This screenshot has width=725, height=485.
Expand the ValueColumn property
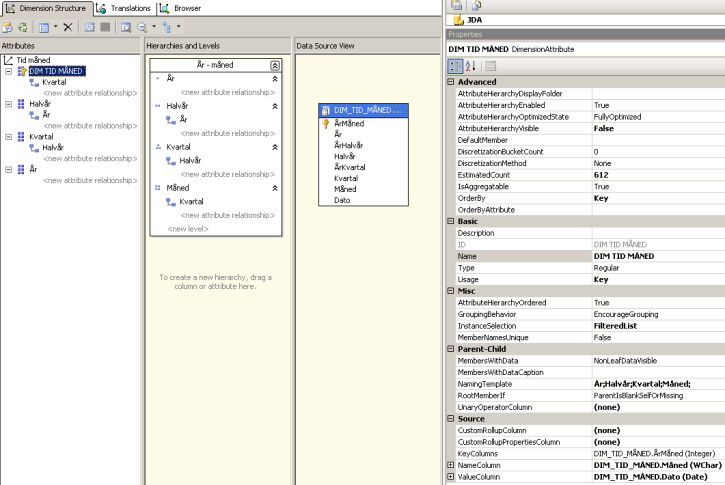point(451,476)
